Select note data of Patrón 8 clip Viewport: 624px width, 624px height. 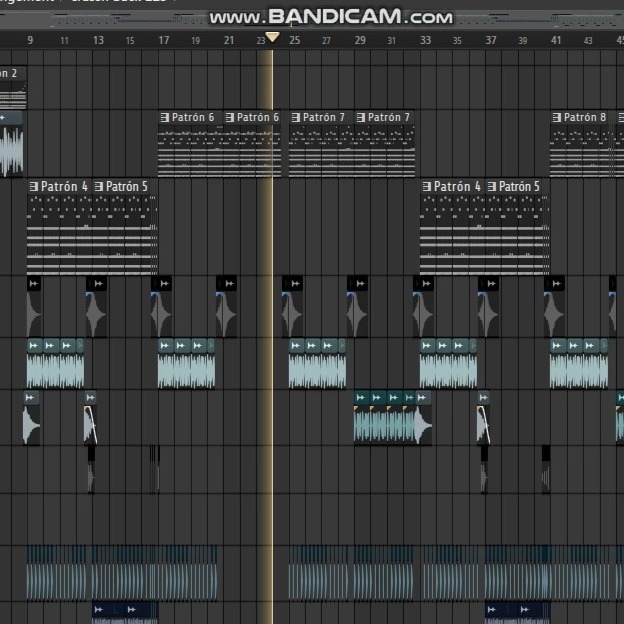tap(583, 151)
